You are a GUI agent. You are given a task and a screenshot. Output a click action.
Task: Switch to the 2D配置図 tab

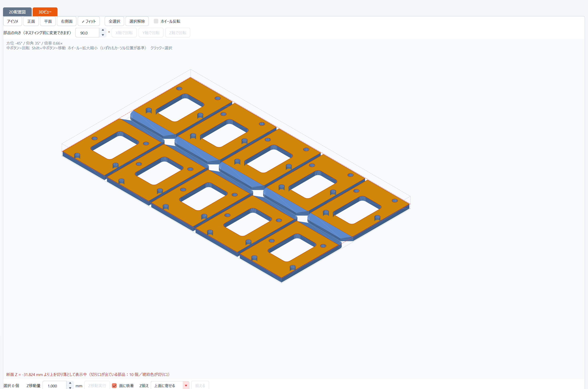(x=17, y=12)
